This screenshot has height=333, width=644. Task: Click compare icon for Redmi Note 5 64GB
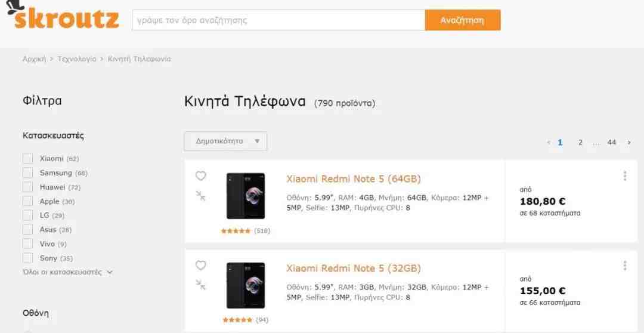pos(200,196)
